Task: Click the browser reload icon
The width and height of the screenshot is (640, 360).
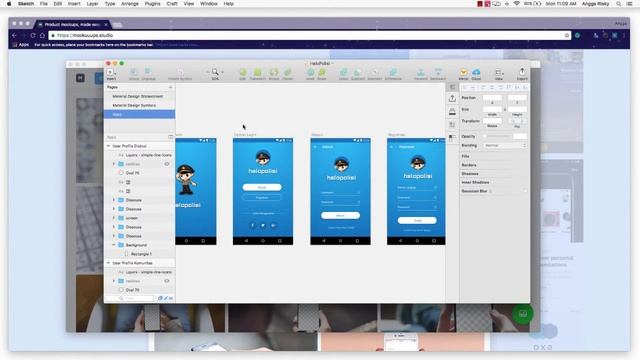Action: (33, 36)
